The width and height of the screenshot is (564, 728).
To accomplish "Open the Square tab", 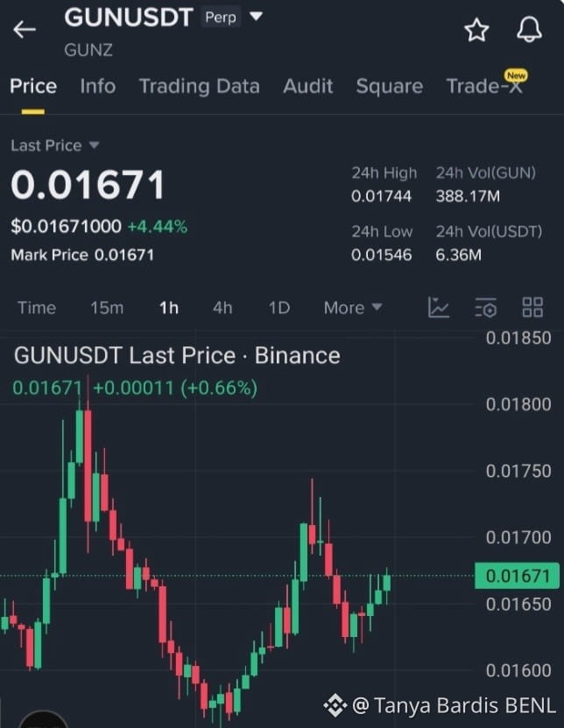I will pyautogui.click(x=390, y=87).
